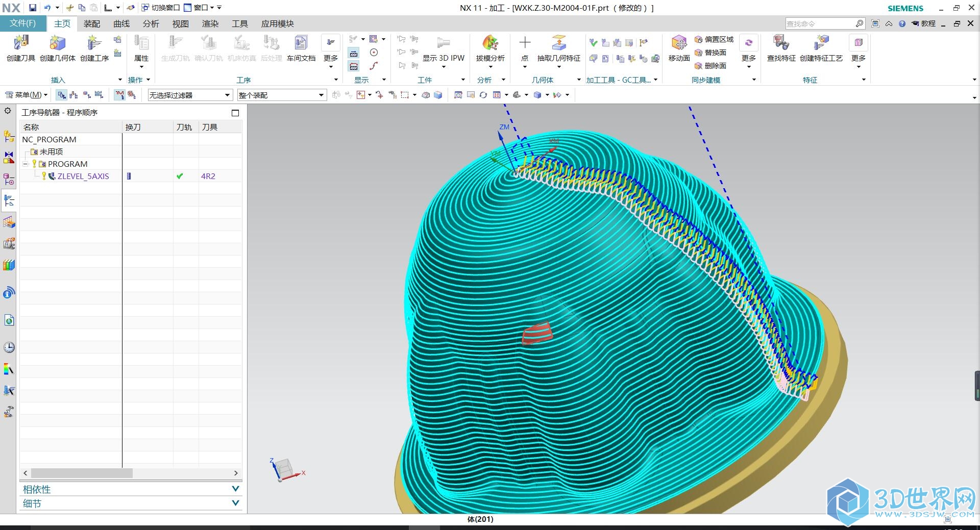Open the 文件(F) menu
This screenshot has height=530, width=980.
tap(23, 23)
